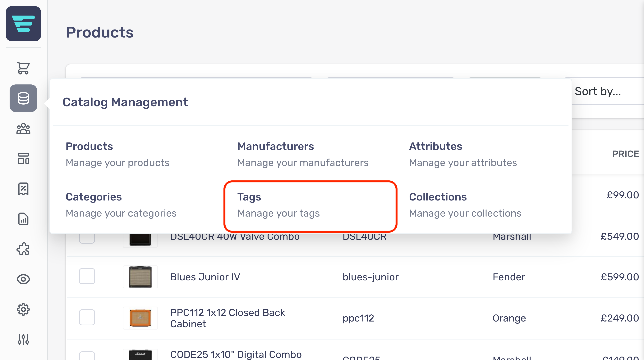Tick the checkbox for Blues Junior IV
This screenshot has width=644, height=360.
(x=87, y=276)
